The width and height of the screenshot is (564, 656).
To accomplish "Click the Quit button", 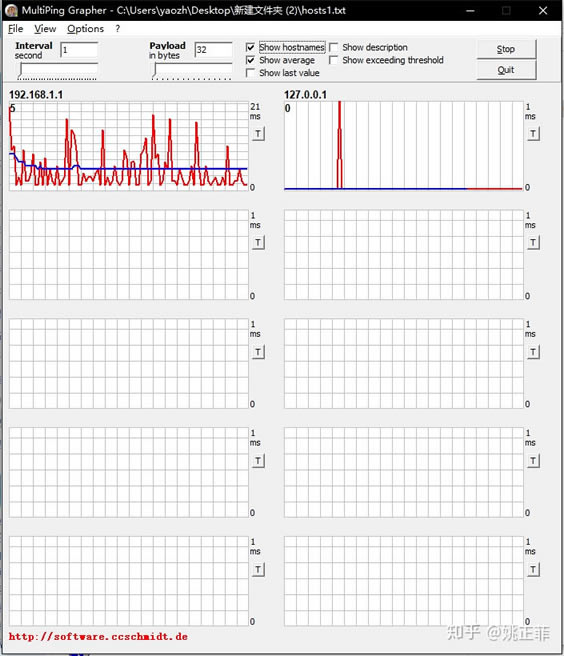I will (506, 70).
